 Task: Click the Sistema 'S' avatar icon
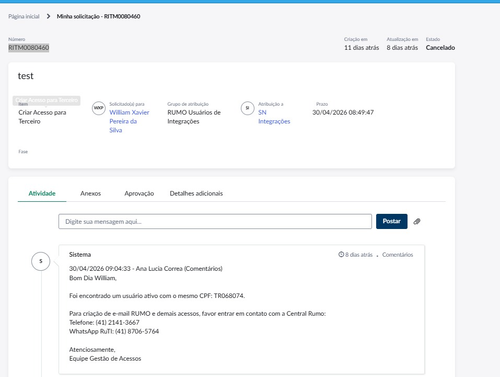coord(41,261)
